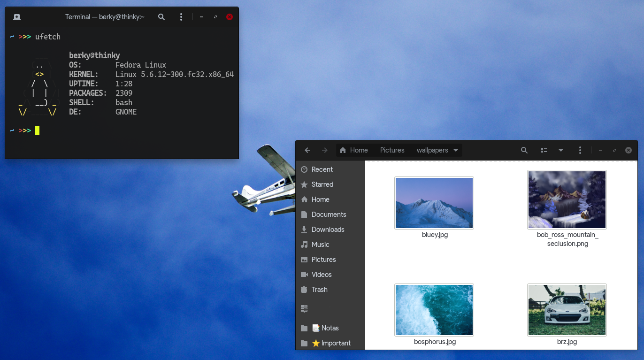This screenshot has width=644, height=360.
Task: Select the bluey.jpg thumbnail
Action: [x=434, y=203]
